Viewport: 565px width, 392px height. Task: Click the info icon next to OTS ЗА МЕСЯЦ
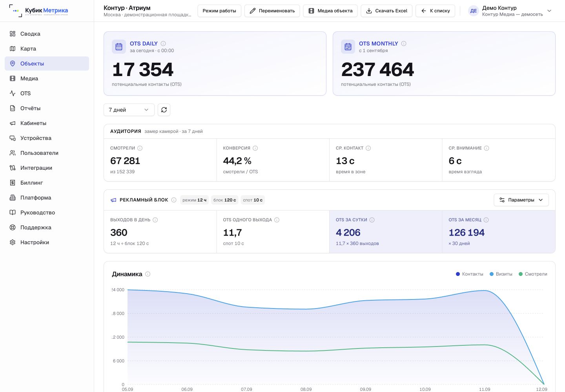point(486,220)
